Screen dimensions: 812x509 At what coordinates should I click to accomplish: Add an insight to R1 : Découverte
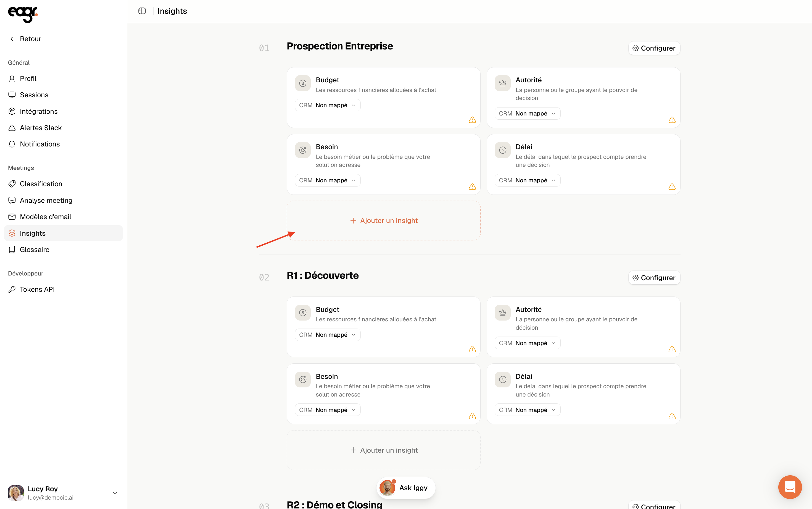(x=383, y=450)
